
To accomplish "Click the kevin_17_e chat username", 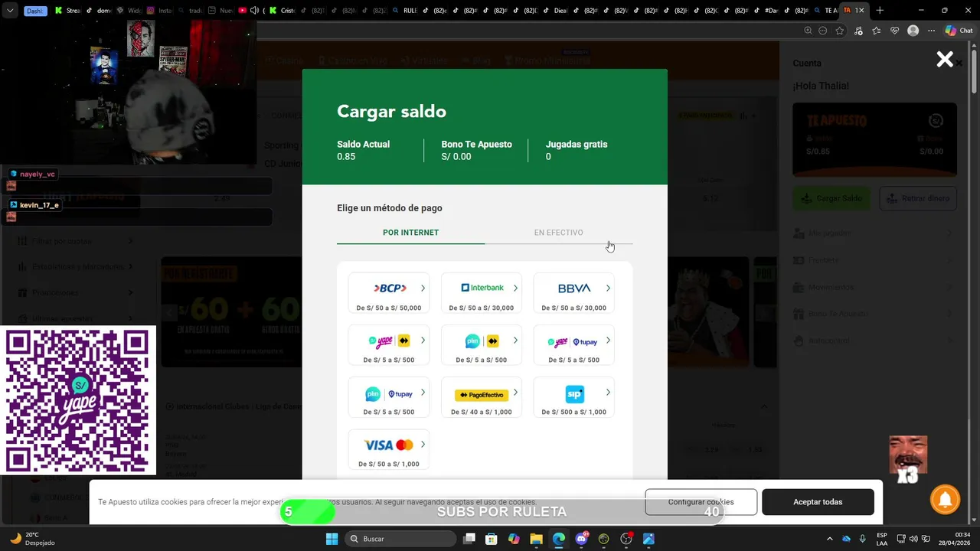I will point(39,205).
